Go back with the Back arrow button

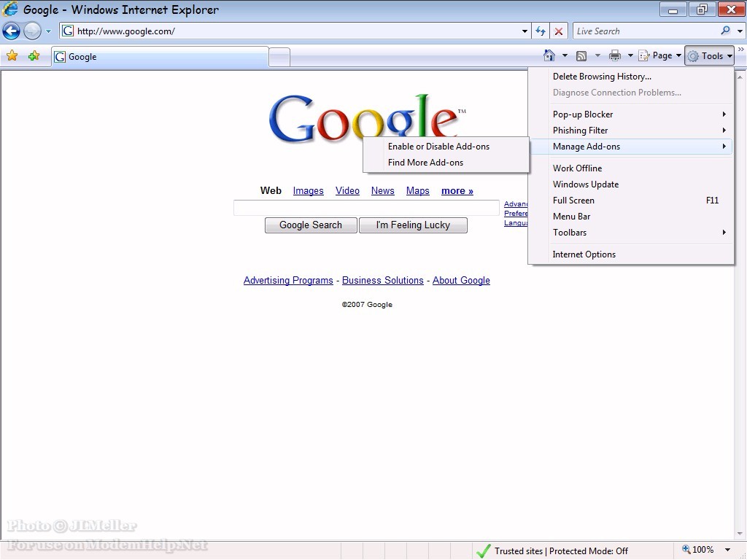click(11, 31)
